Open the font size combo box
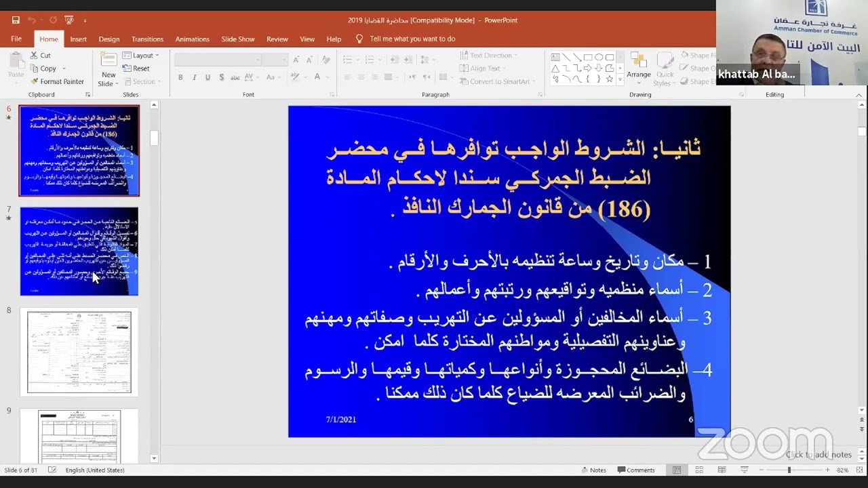Image resolution: width=868 pixels, height=488 pixels. pyautogui.click(x=275, y=60)
